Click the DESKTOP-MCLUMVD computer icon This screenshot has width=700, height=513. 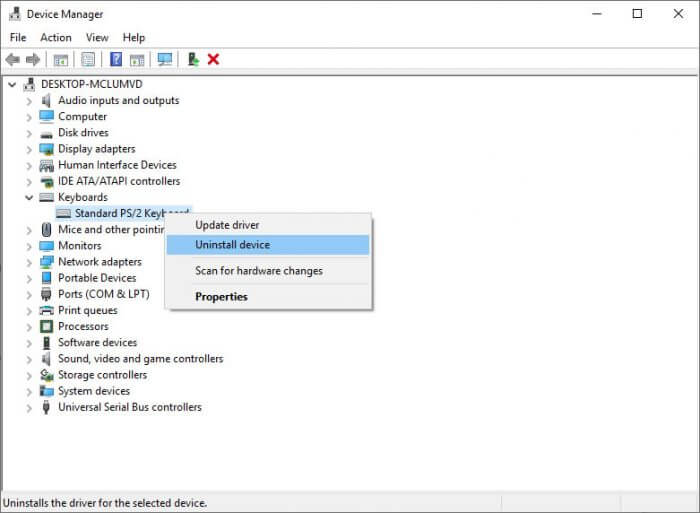[29, 84]
